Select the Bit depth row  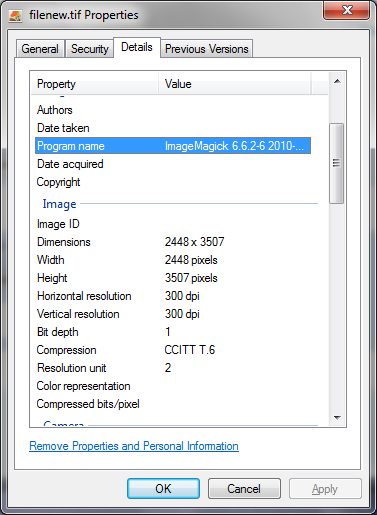[173, 332]
